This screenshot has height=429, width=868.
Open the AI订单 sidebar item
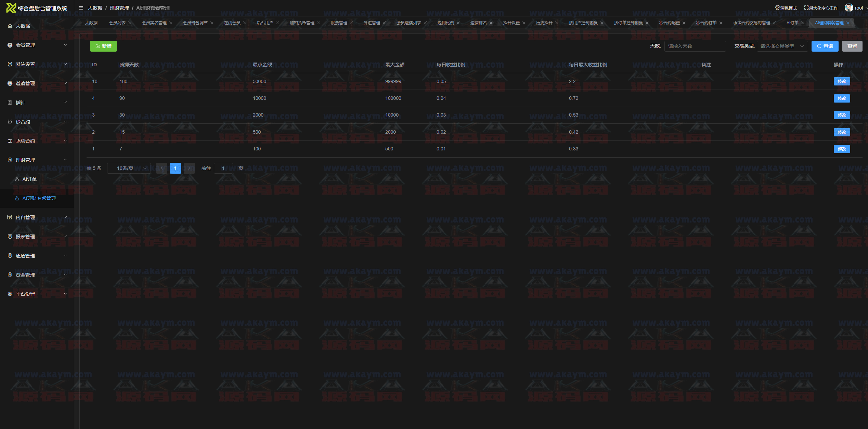(29, 179)
